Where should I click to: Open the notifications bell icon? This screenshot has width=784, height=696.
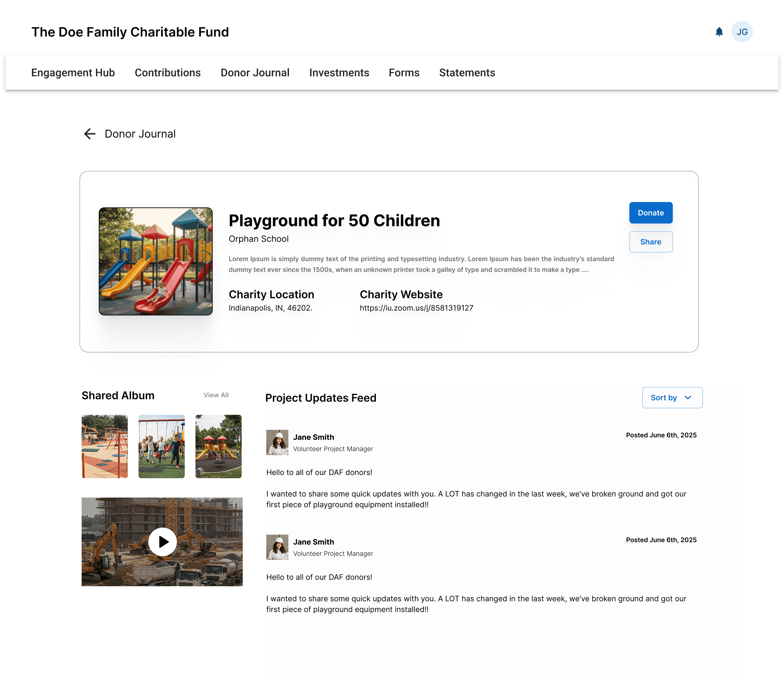point(719,32)
